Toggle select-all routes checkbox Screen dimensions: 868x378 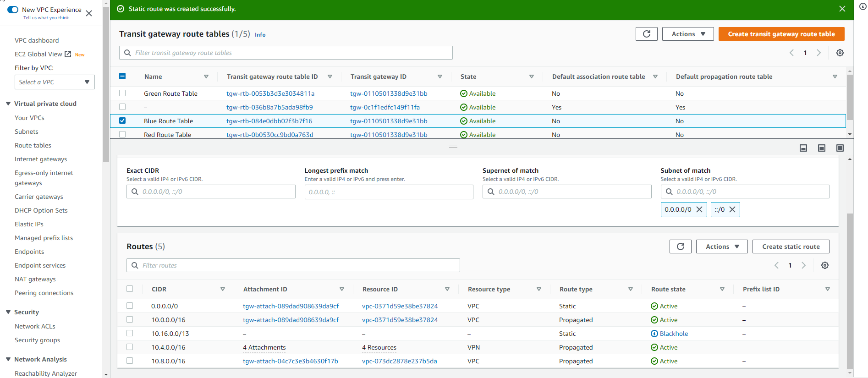point(130,289)
